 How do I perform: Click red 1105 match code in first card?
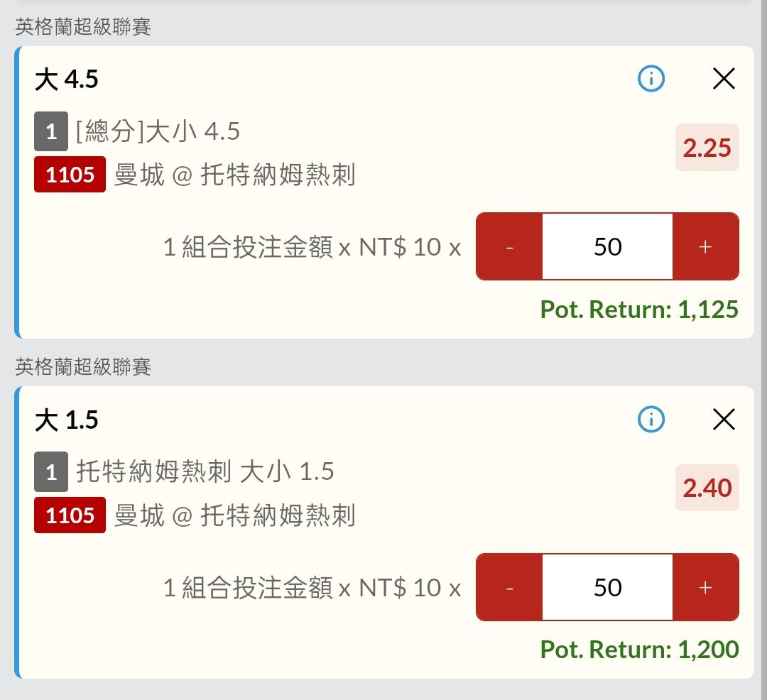70,175
